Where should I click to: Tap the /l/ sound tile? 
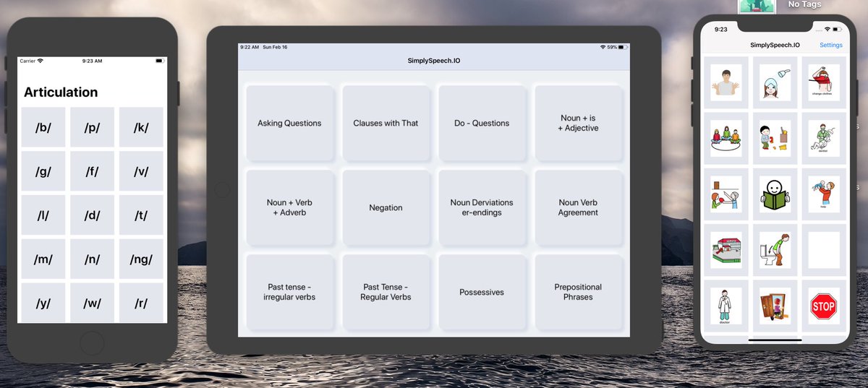pos(43,215)
